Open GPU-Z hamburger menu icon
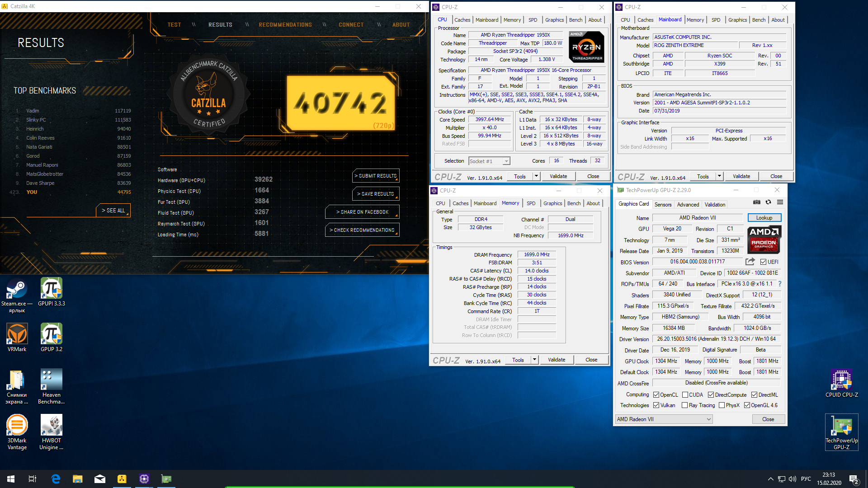Screen dimensions: 868x488 [x=780, y=202]
